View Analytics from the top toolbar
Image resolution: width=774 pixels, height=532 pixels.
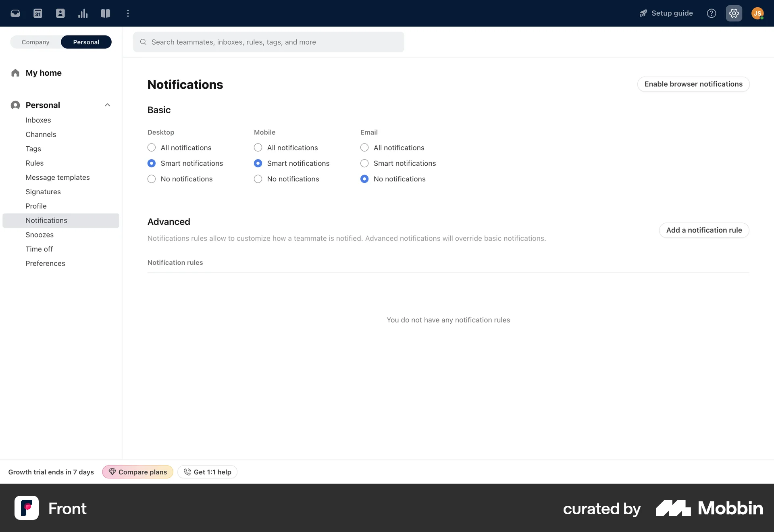point(83,13)
